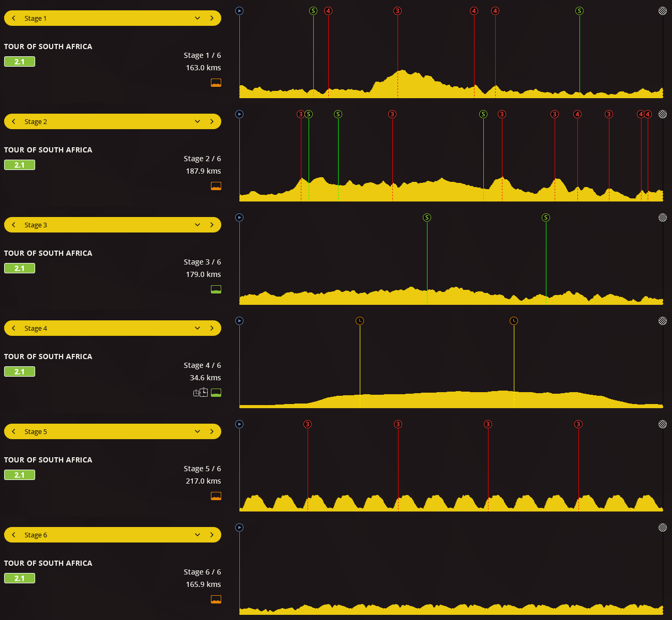672x620 pixels.
Task: Click the Stage 5 hilly terrain icon
Action: (x=216, y=496)
